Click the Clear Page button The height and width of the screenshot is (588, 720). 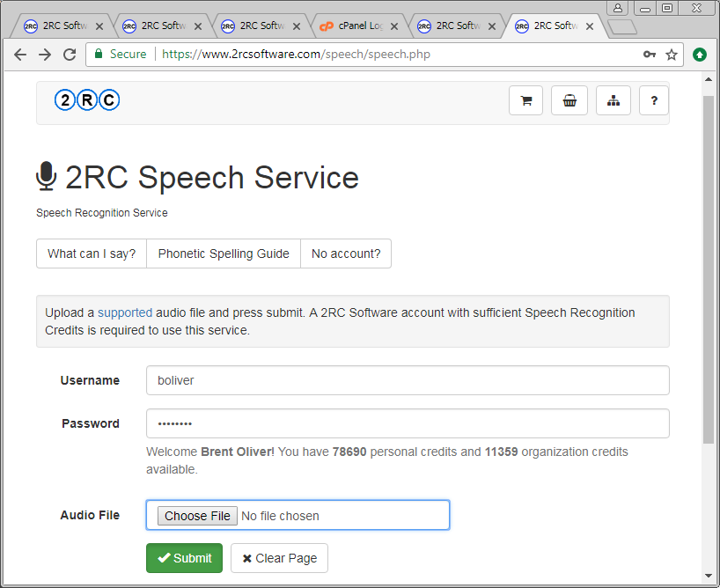point(279,558)
